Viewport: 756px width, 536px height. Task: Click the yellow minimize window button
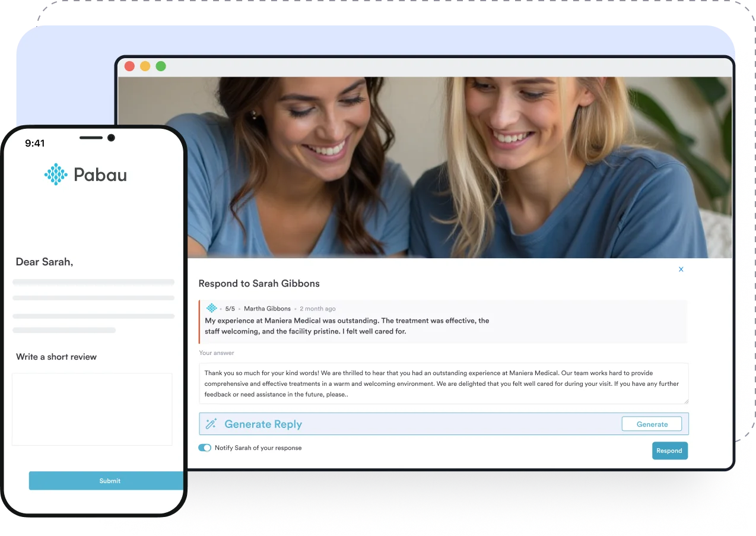(145, 66)
